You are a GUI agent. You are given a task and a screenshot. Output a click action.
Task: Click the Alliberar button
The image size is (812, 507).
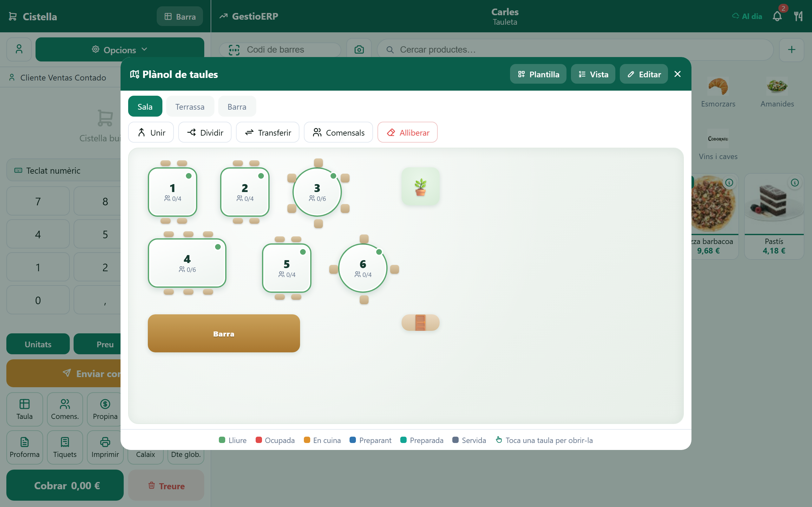coord(407,132)
